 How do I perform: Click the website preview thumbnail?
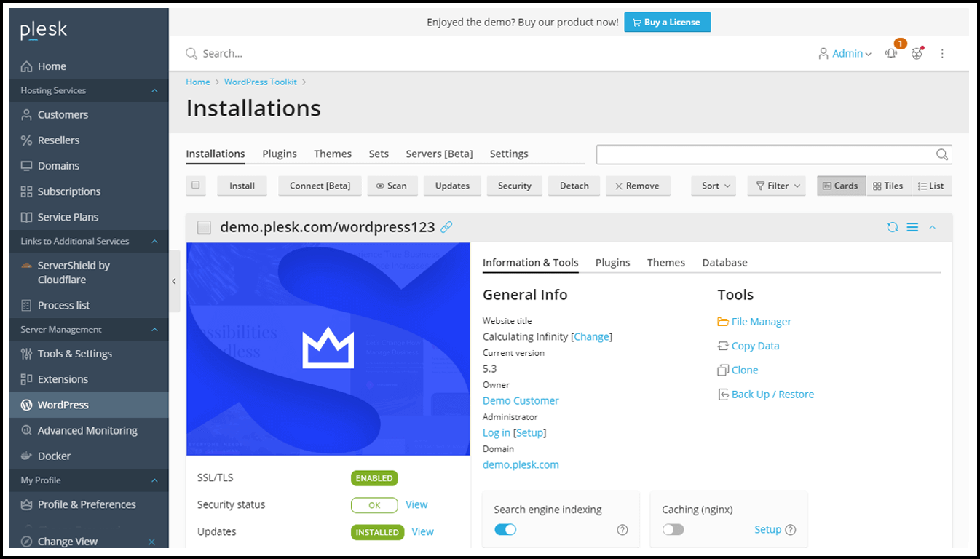tap(328, 349)
